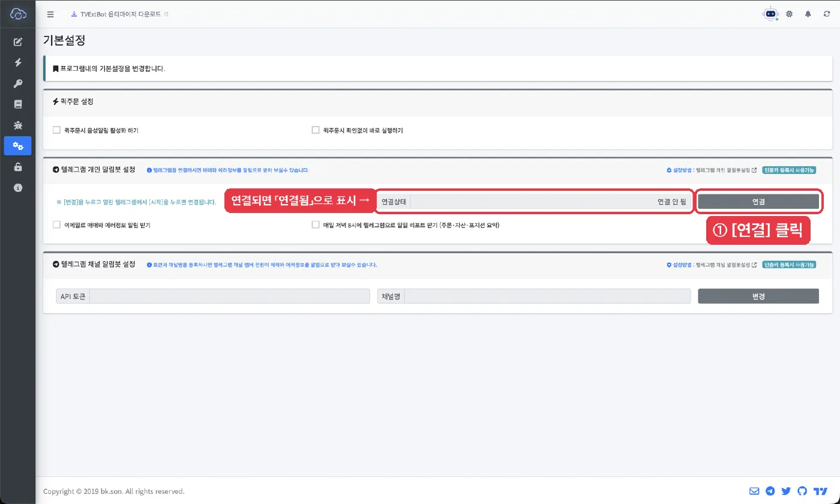This screenshot has width=840, height=504.
Task: Click the personal bot 인증키 등록시 사용가능 badge
Action: click(x=789, y=170)
